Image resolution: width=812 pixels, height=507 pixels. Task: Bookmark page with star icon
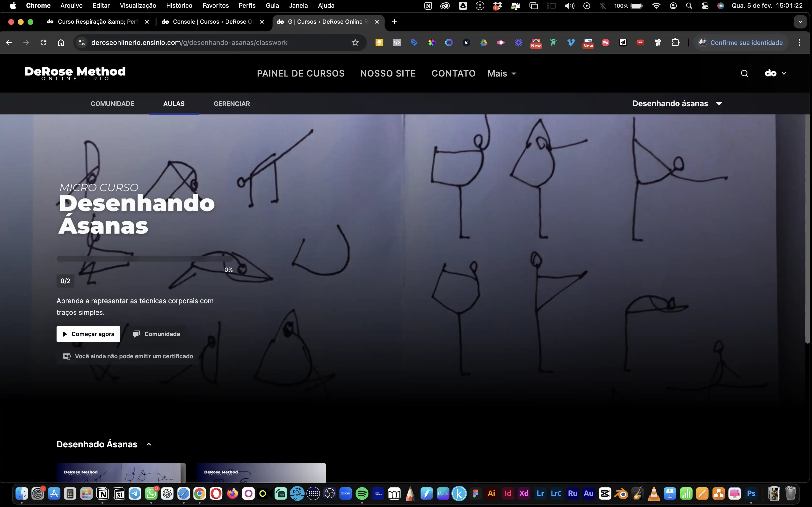click(x=355, y=42)
